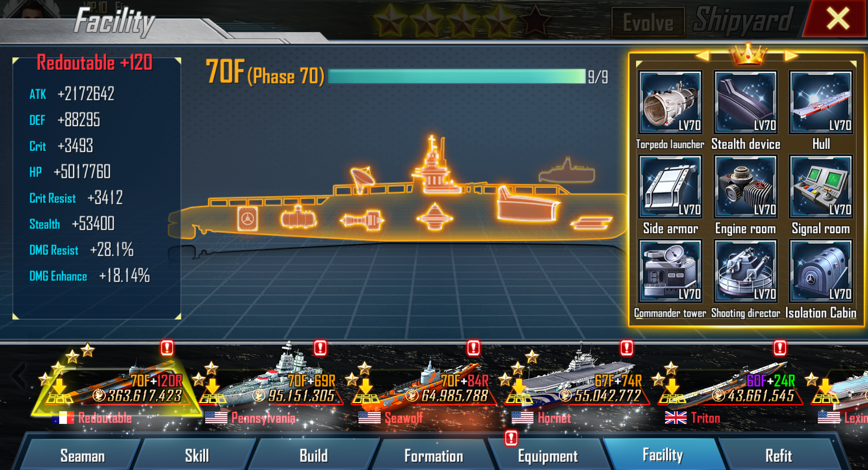Viewport: 868px width, 470px height.
Task: Click left arrow above facility panel
Action: [x=702, y=56]
